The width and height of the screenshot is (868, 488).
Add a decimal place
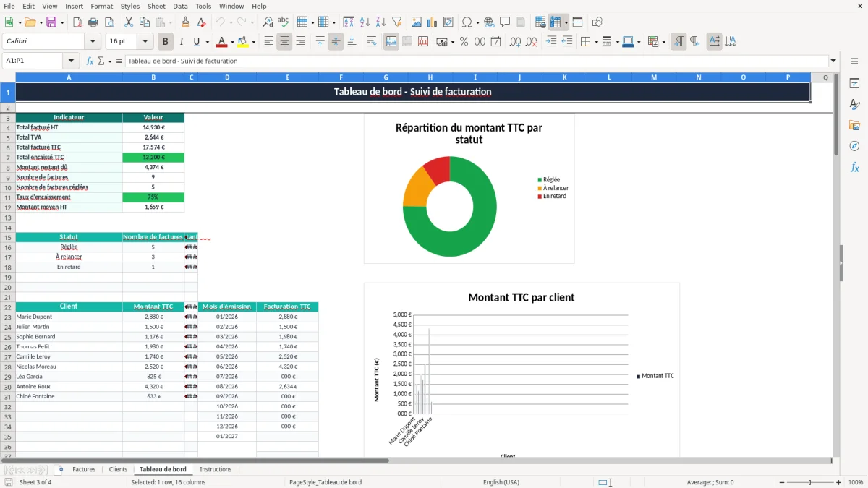click(515, 42)
